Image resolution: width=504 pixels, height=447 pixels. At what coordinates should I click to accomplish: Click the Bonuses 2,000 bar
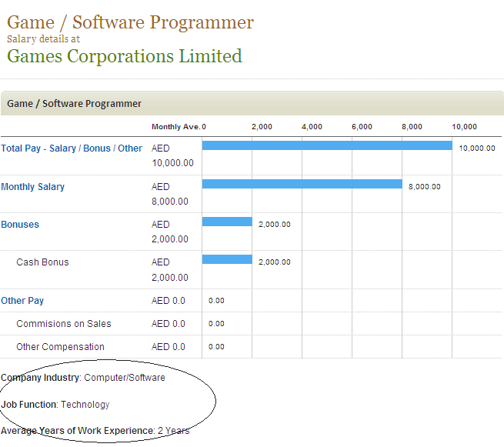(227, 222)
